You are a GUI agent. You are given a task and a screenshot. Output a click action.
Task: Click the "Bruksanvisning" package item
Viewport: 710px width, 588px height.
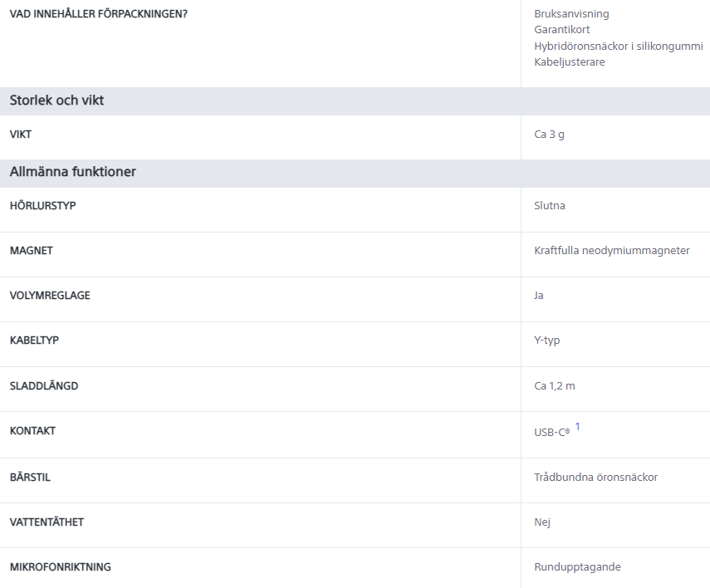click(x=571, y=14)
